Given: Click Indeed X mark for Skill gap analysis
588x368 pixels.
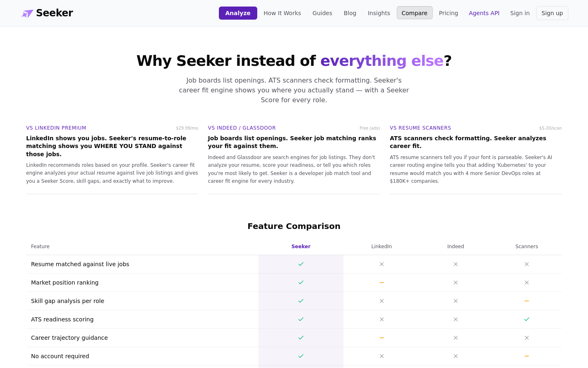Looking at the screenshot, I should (456, 301).
